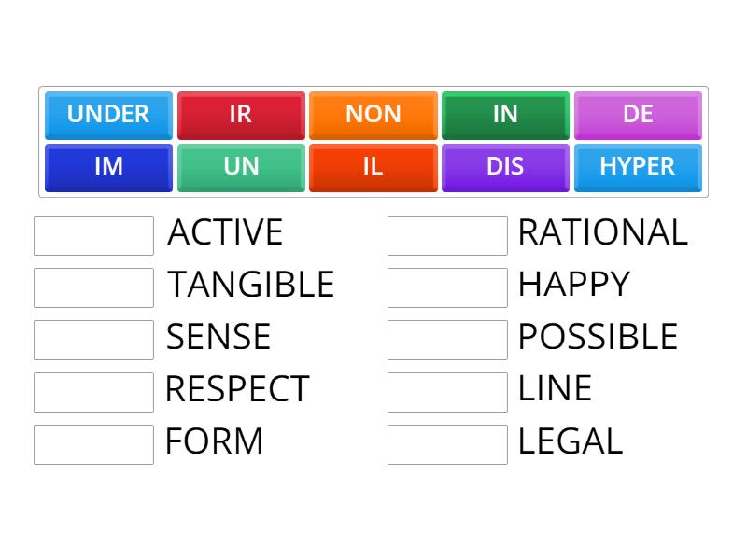The width and height of the screenshot is (747, 560).
Task: Click the blank box before RATIONAL
Action: [x=446, y=234]
